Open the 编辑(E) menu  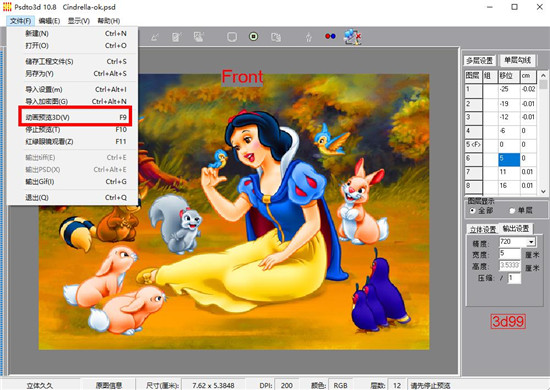point(49,21)
